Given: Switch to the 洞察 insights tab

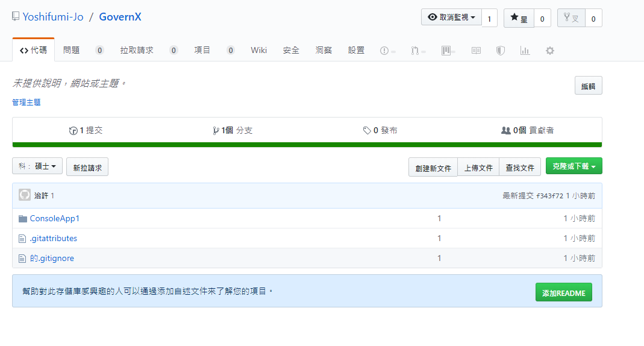Looking at the screenshot, I should (324, 50).
